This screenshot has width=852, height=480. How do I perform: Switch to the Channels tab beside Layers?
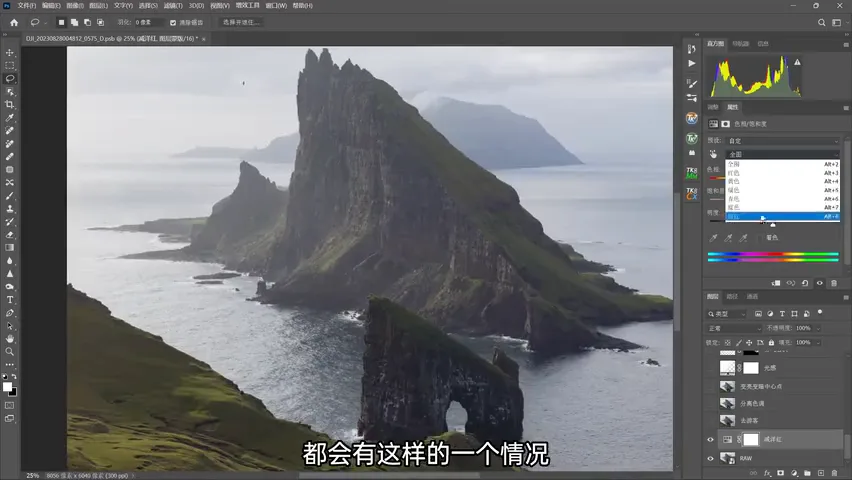click(x=752, y=297)
